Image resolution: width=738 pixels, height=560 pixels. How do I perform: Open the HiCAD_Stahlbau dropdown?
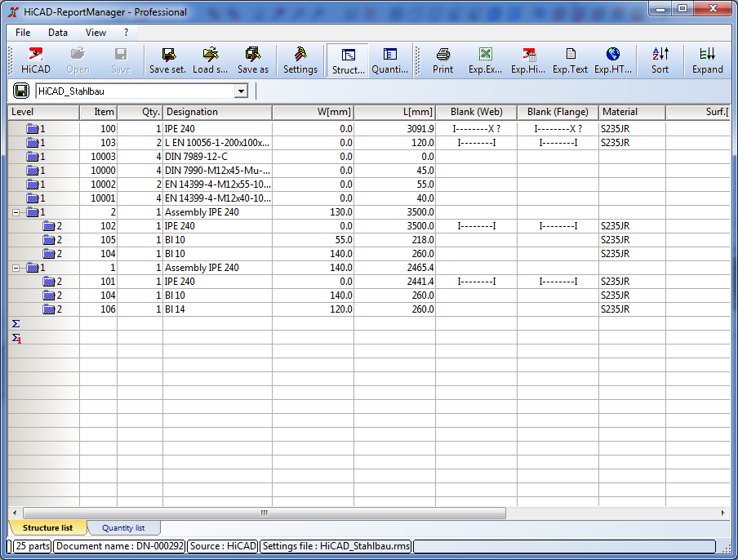point(240,91)
